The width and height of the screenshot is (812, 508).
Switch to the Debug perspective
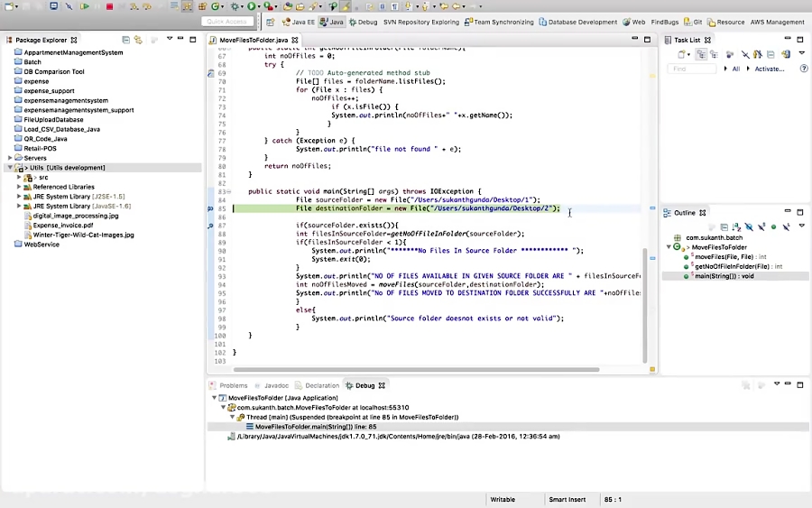point(363,22)
